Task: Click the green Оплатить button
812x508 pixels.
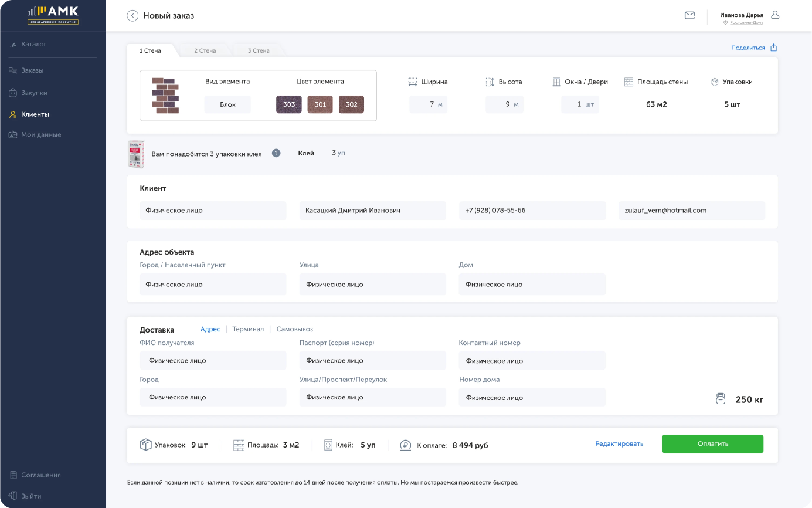Action: pos(713,444)
